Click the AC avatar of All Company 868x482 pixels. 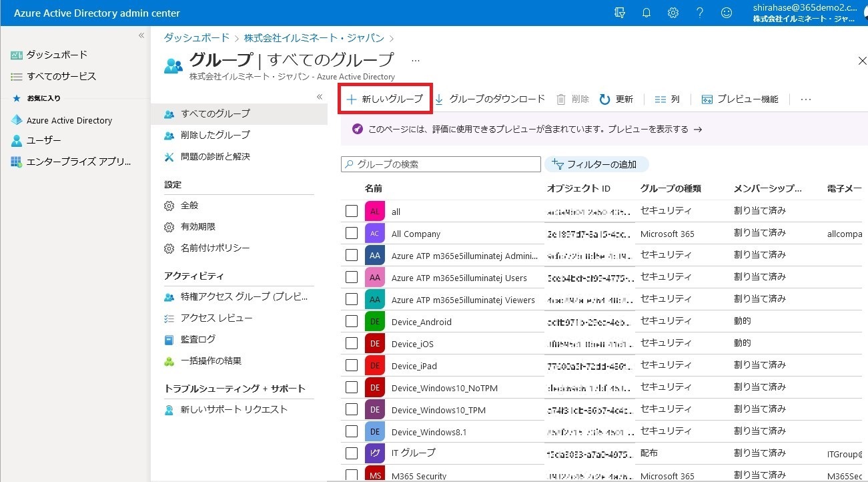[375, 234]
